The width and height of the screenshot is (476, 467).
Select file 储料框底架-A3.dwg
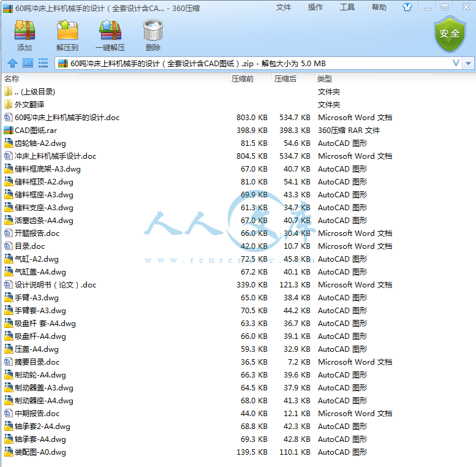pos(48,169)
